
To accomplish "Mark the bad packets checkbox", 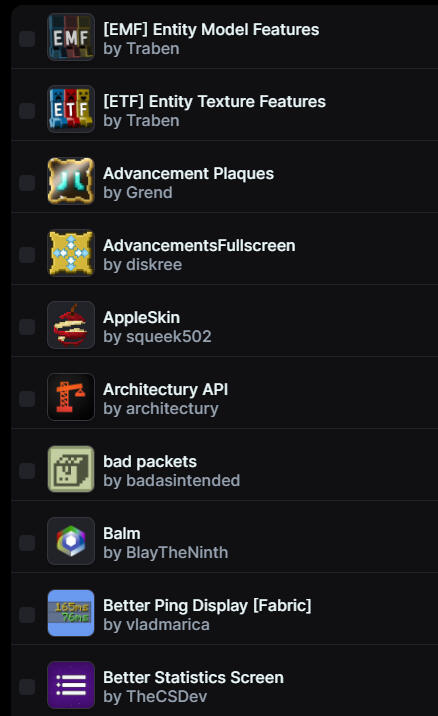I will (27, 470).
